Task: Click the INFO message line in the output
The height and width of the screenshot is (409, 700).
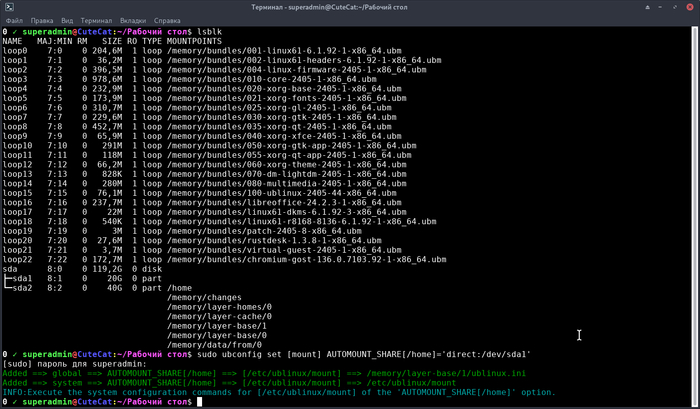Action: click(x=277, y=391)
